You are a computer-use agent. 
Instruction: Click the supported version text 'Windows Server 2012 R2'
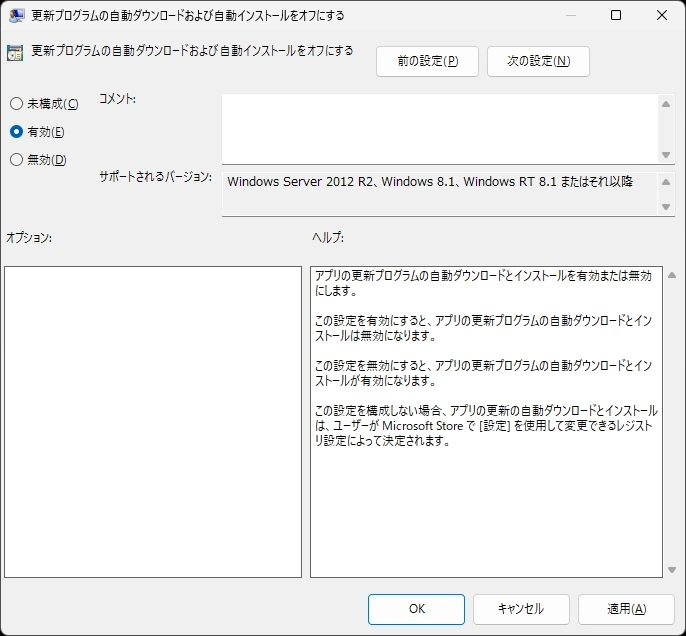[x=300, y=182]
